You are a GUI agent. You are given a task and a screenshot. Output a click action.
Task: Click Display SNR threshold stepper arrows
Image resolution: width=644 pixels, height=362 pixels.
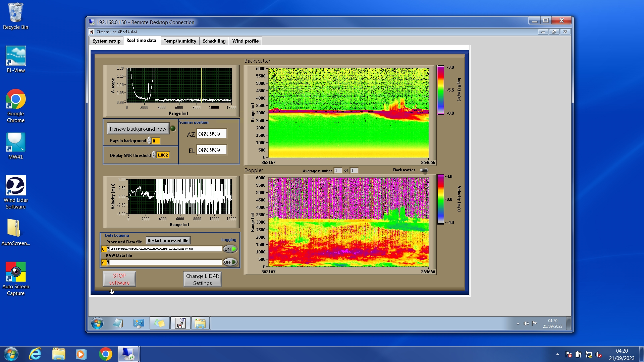(x=154, y=155)
